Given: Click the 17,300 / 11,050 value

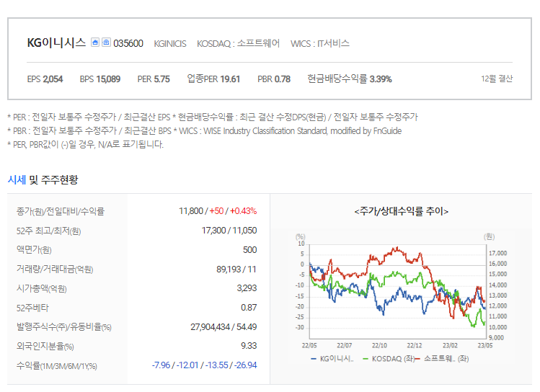Looking at the screenshot, I should click(229, 231).
